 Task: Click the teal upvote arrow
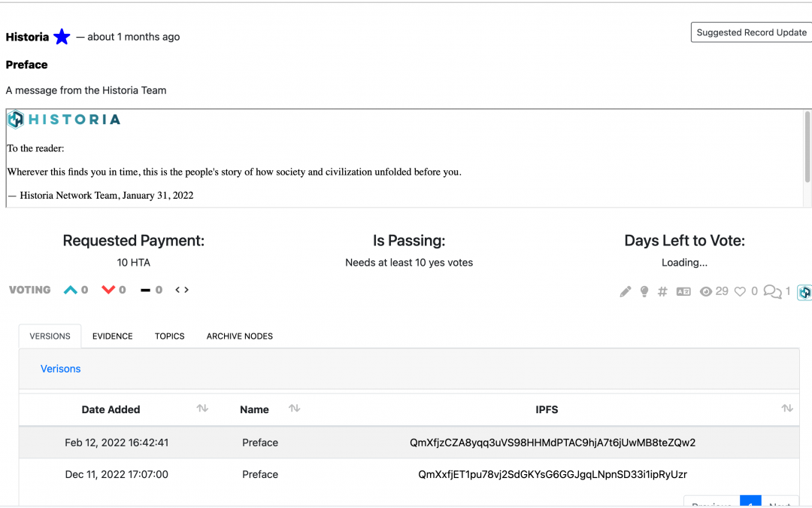tap(71, 290)
